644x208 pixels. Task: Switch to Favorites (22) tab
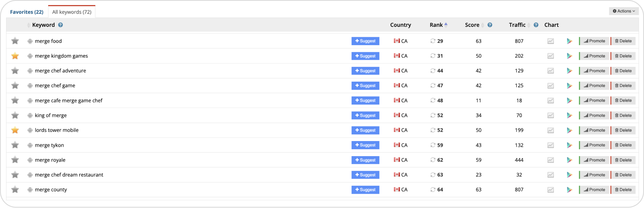[x=26, y=12]
